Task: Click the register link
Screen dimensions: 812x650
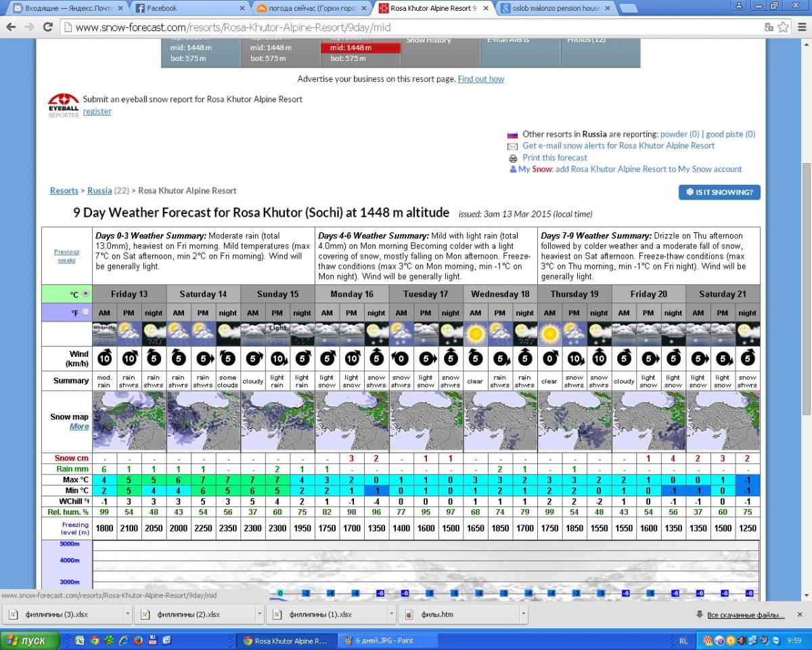Action: pyautogui.click(x=97, y=112)
